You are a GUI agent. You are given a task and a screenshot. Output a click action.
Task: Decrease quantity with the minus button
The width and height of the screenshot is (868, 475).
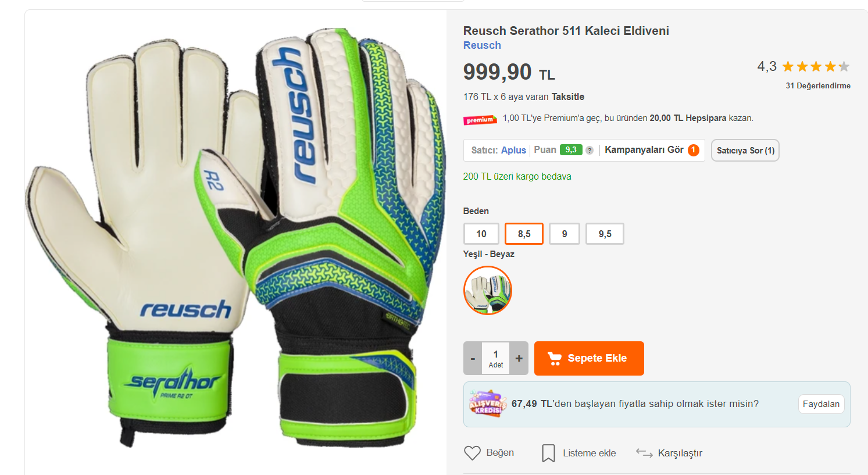[x=473, y=358]
